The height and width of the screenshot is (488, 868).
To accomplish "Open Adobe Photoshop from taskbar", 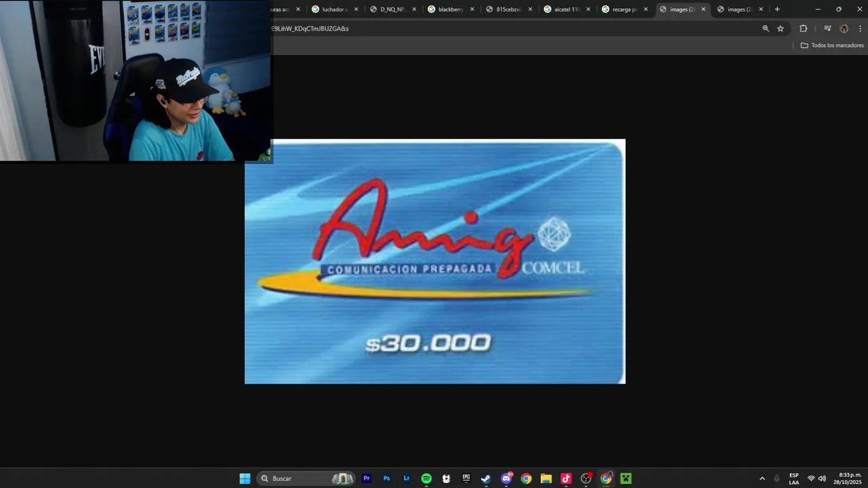I will (387, 479).
